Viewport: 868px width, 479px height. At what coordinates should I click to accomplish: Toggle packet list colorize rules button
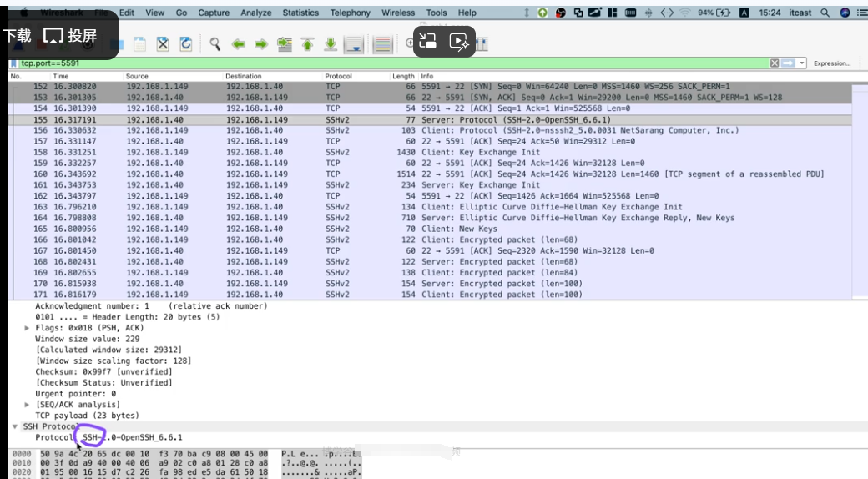tap(383, 43)
